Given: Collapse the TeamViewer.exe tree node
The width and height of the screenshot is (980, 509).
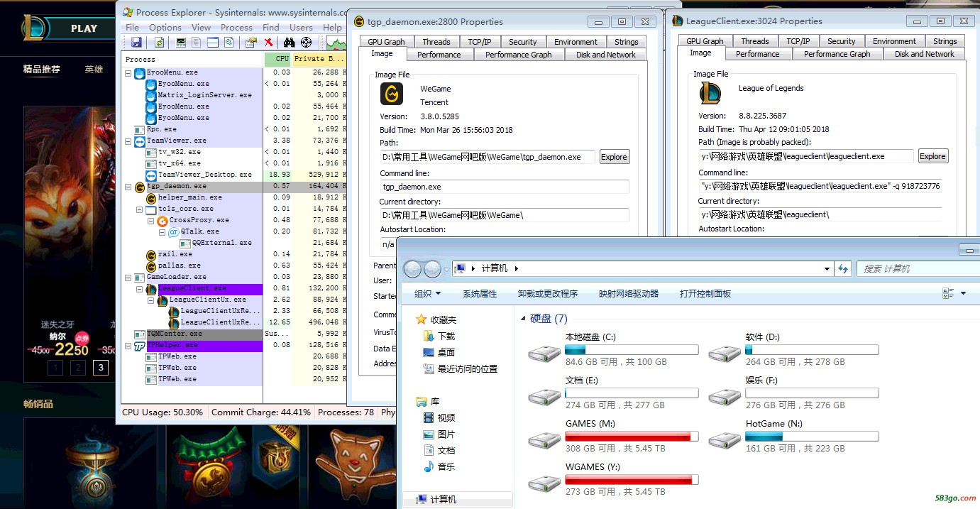Looking at the screenshot, I should coord(128,141).
